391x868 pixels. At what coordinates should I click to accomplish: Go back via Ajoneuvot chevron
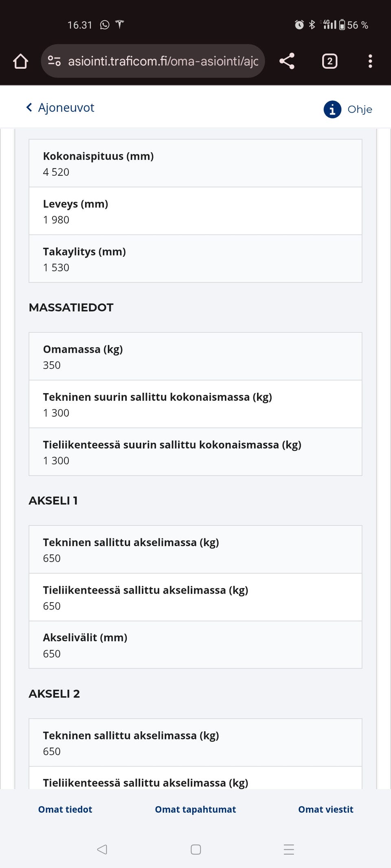(29, 107)
